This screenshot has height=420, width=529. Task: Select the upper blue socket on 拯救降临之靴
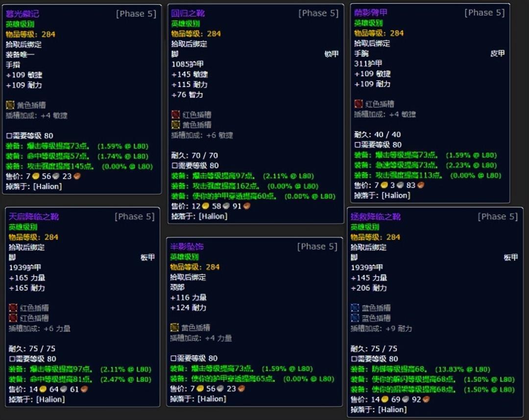[x=355, y=308]
